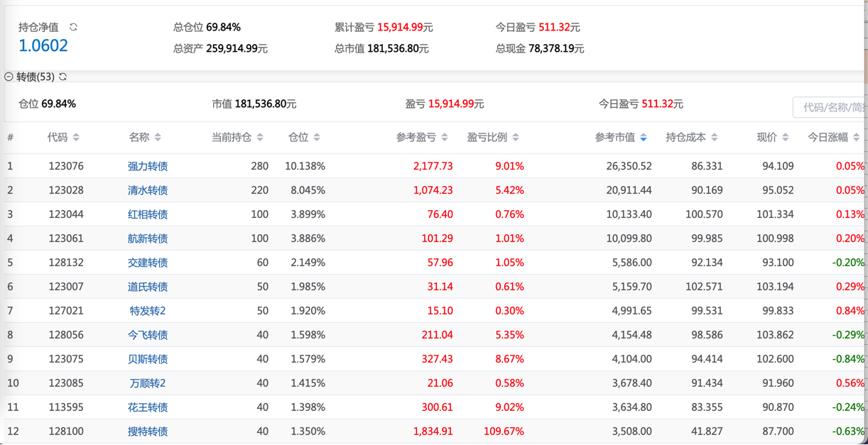The width and height of the screenshot is (868, 445).
Task: Open 清水转债 bond link
Action: tap(148, 190)
